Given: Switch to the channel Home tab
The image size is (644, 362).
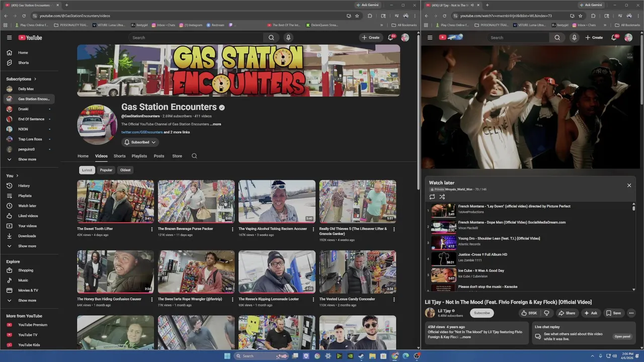Looking at the screenshot, I should 83,156.
